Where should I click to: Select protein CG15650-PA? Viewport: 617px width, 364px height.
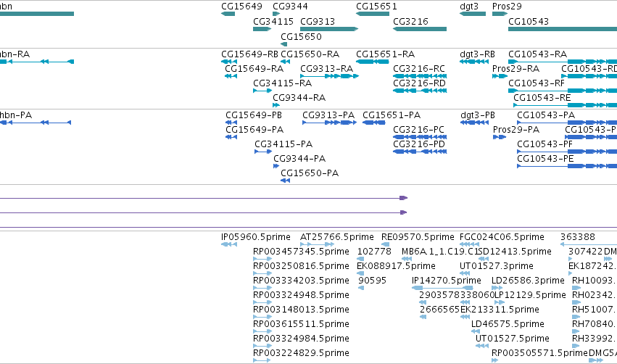[310, 173]
